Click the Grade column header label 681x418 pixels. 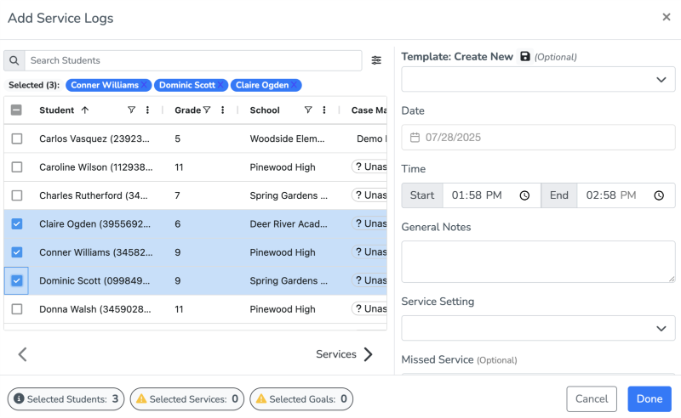pos(188,110)
